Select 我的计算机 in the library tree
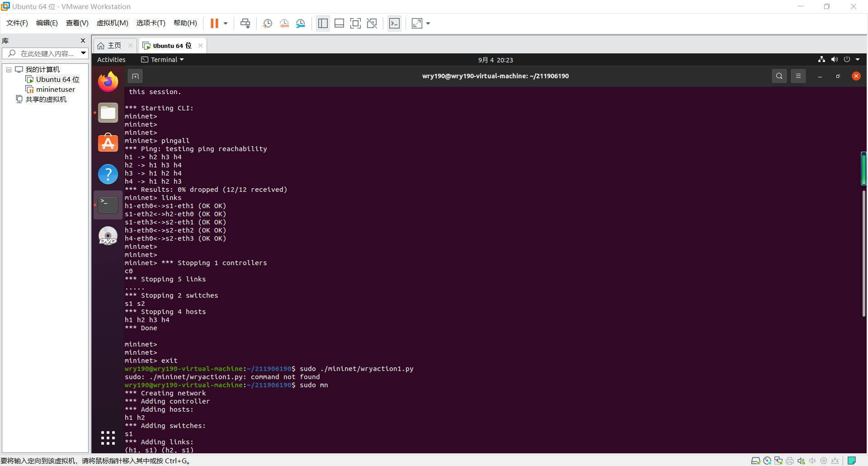Image resolution: width=868 pixels, height=466 pixels. (42, 69)
